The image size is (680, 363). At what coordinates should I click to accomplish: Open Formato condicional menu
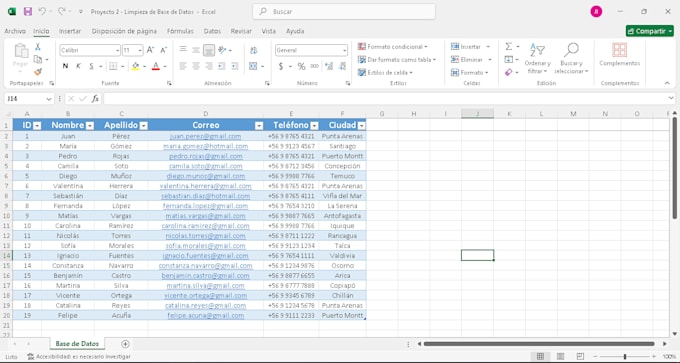click(392, 46)
